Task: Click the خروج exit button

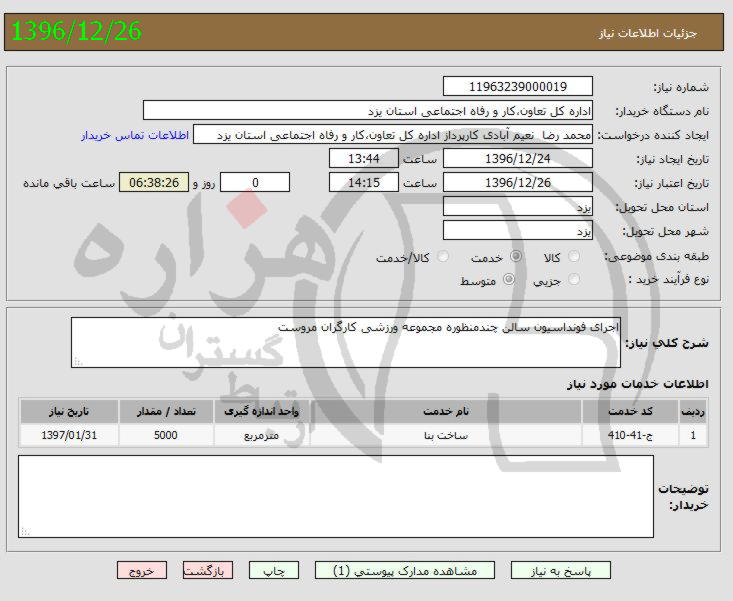Action: 142,571
